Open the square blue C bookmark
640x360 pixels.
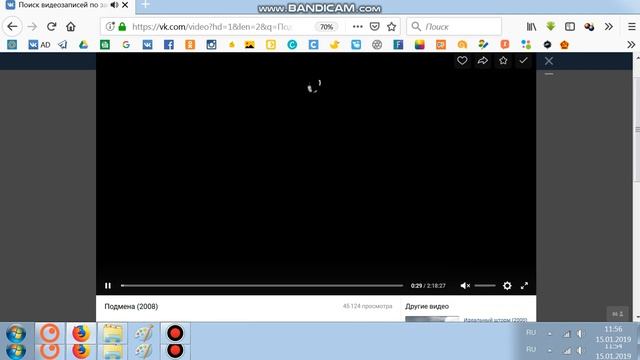tap(313, 44)
